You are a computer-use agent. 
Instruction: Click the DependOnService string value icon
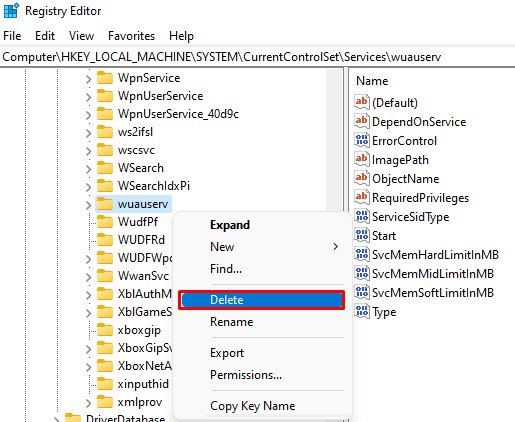click(362, 121)
